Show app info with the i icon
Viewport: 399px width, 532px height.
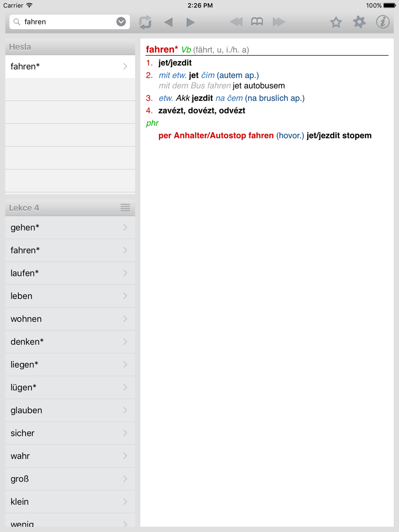tap(383, 22)
